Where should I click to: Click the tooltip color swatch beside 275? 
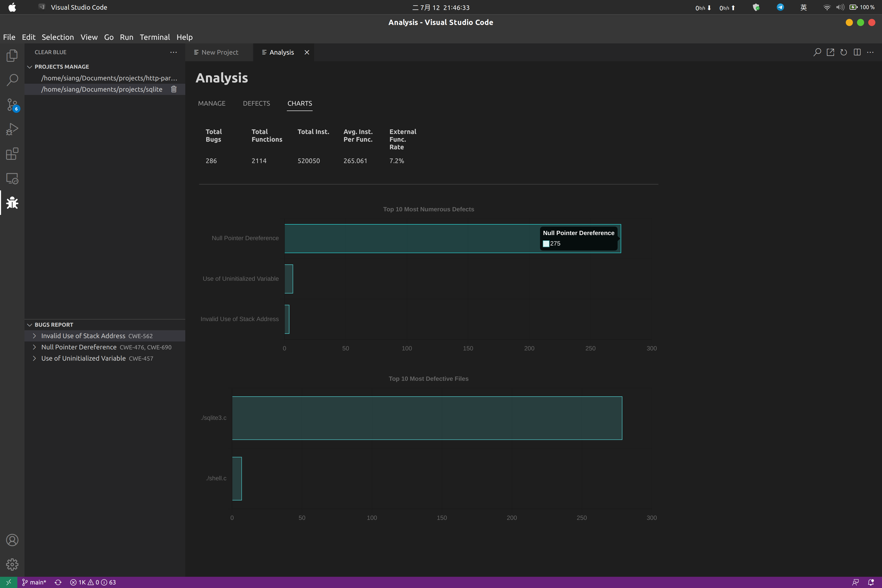[546, 244]
